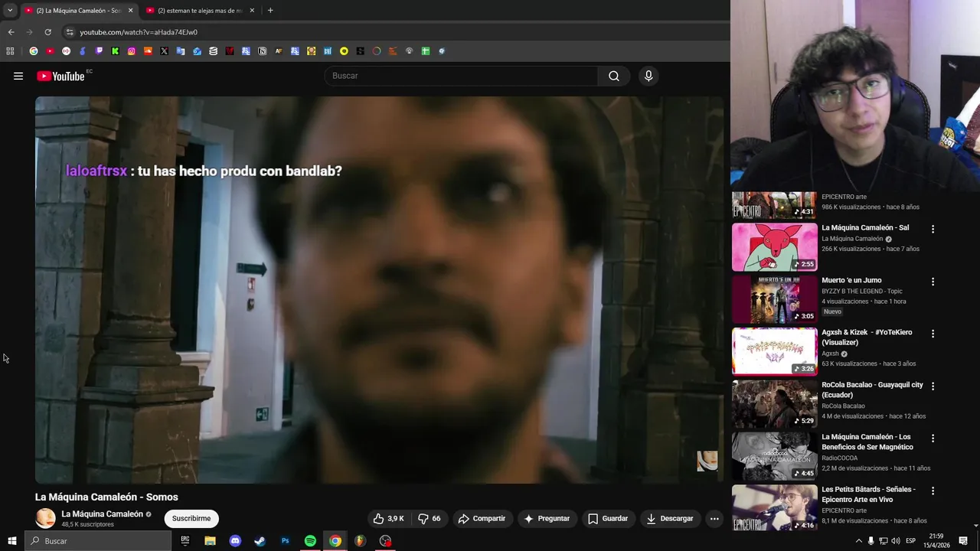Open the Compartir share dialog
Viewport: 980px width, 551px height.
coord(482,518)
